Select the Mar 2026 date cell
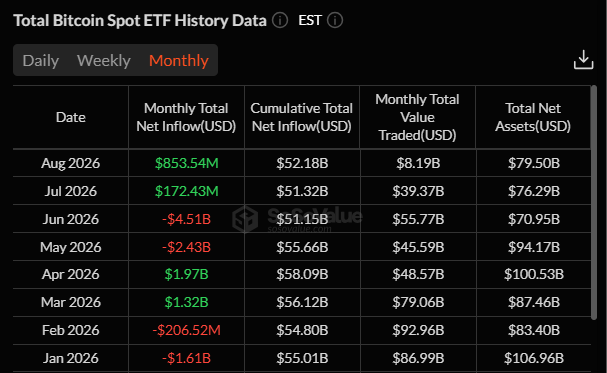Screen dimensions: 607x373 click(x=70, y=302)
